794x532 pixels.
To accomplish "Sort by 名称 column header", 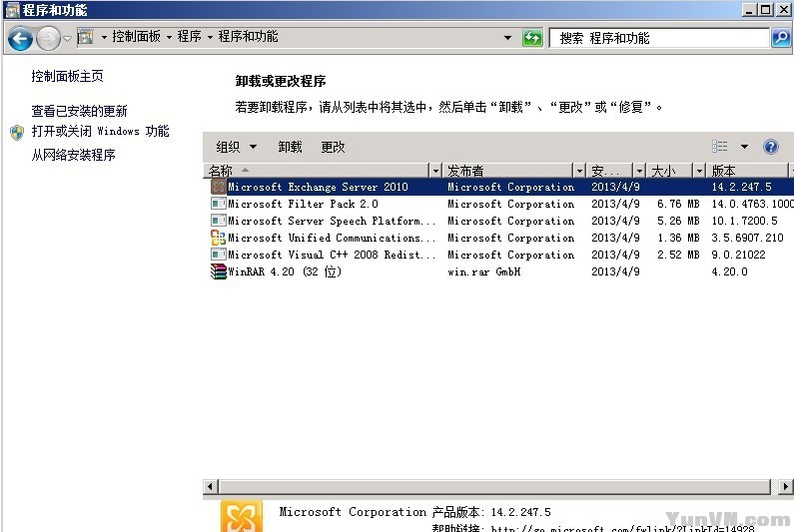I will pos(317,171).
